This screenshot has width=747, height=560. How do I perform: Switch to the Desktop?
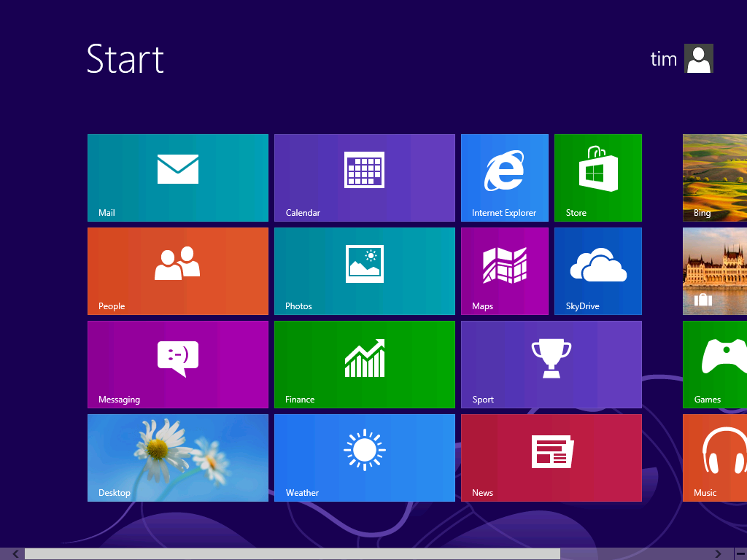[177, 457]
